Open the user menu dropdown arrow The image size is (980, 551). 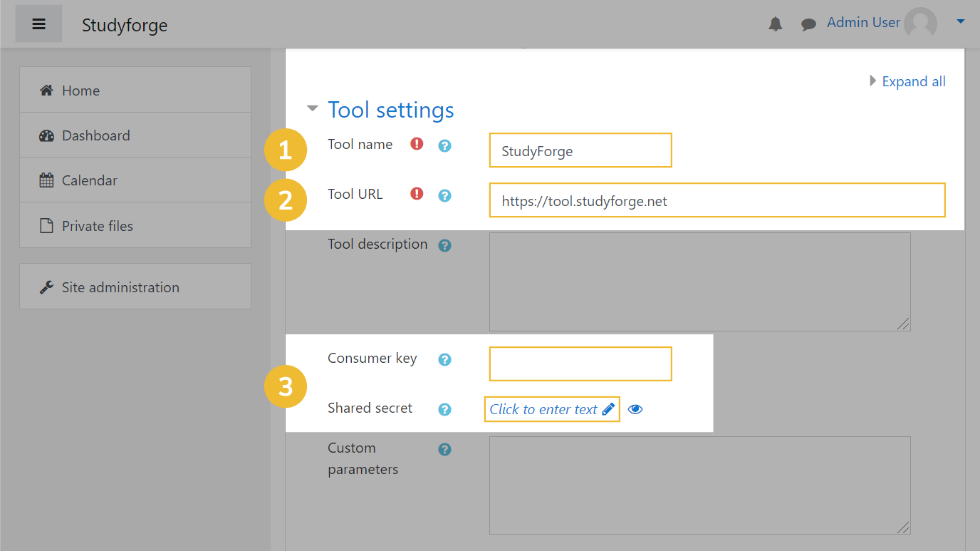(960, 22)
